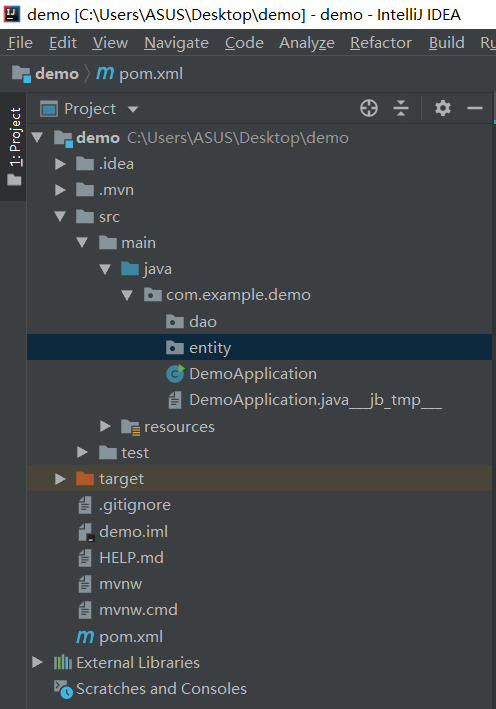The height and width of the screenshot is (709, 496).
Task: Click the External Libraries bars icon
Action: [x=63, y=663]
